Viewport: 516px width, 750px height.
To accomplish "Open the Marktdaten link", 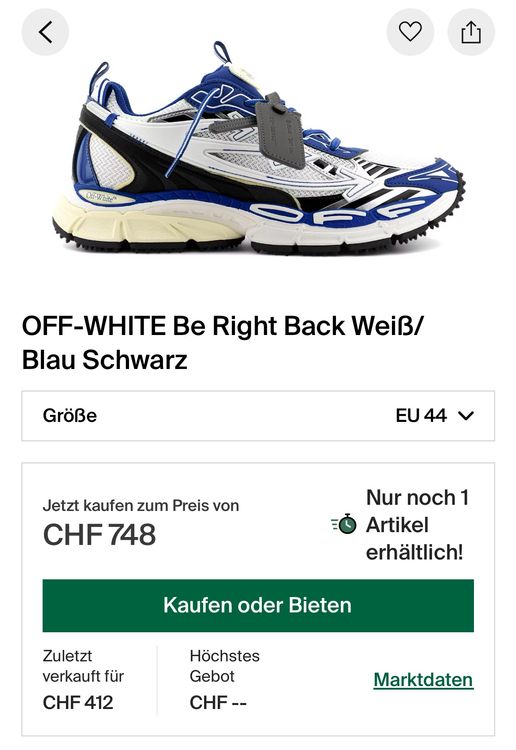I will point(423,680).
